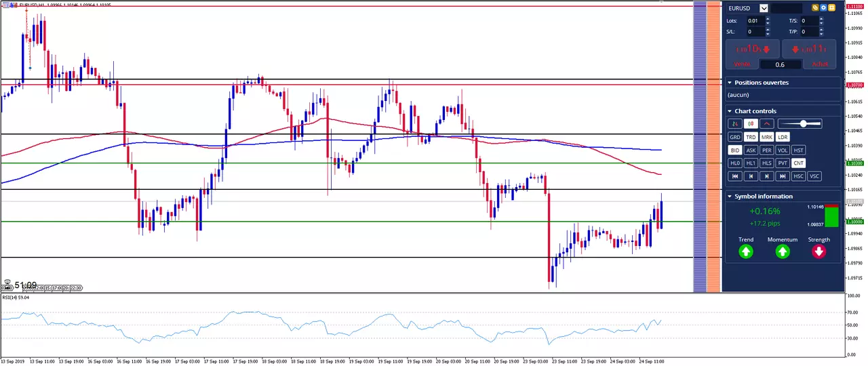Click the (aucun) positions text
Screen dimensions: 868x366
(x=738, y=95)
